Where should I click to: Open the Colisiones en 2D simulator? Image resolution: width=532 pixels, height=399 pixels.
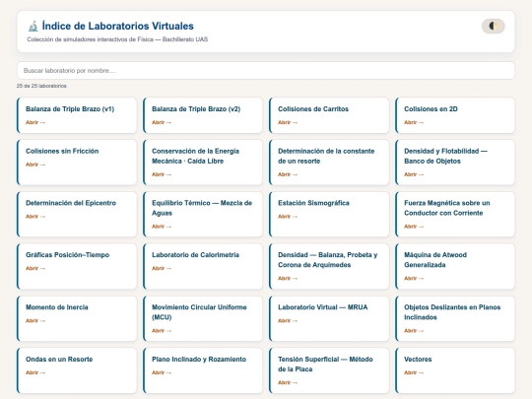coord(455,115)
